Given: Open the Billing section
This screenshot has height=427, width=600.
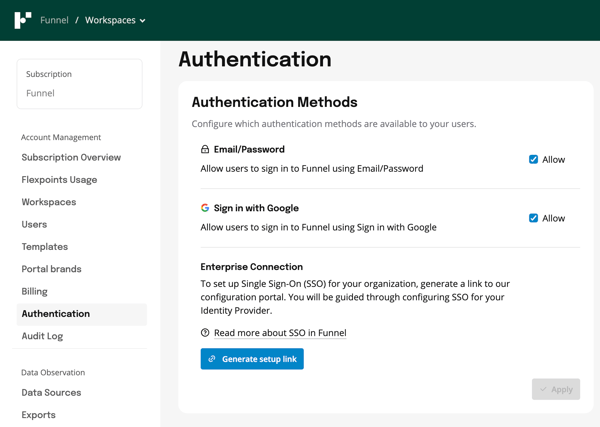Looking at the screenshot, I should click(x=34, y=292).
